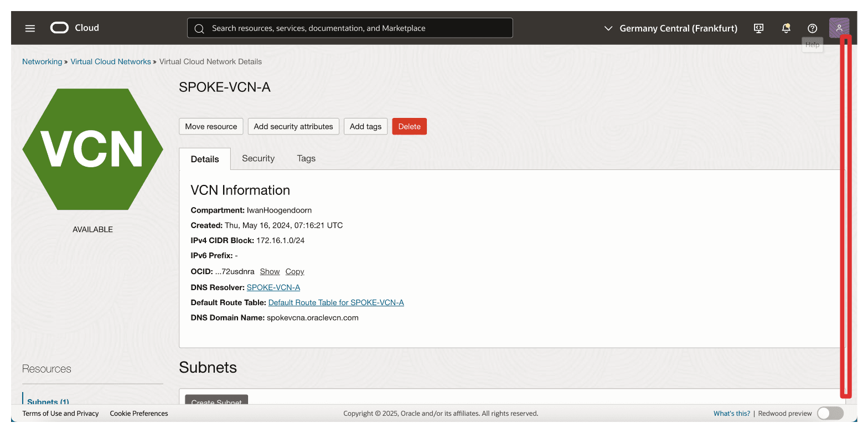Click the IPv4 CIDR Block value 172.16.1.0/24
This screenshot has height=433, width=868.
(x=281, y=240)
